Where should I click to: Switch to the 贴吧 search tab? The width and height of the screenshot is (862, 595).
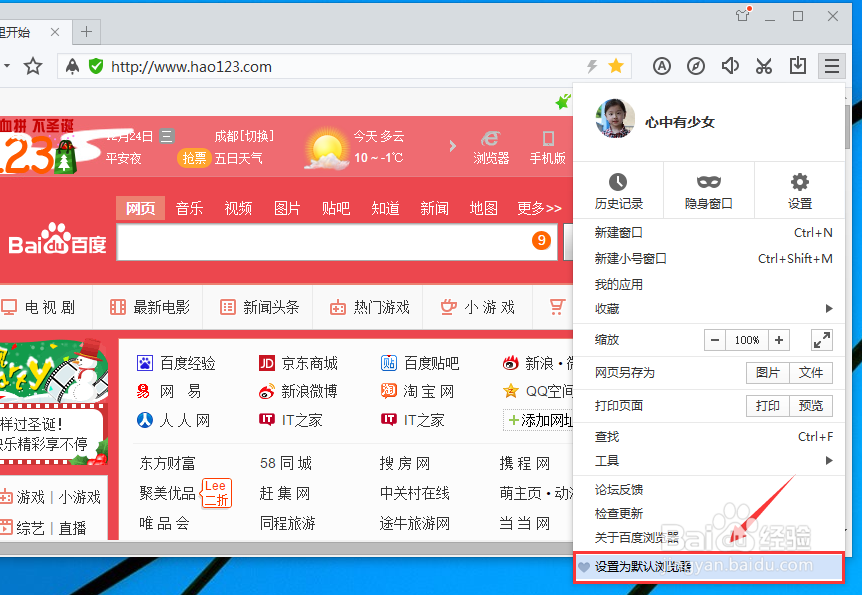336,208
